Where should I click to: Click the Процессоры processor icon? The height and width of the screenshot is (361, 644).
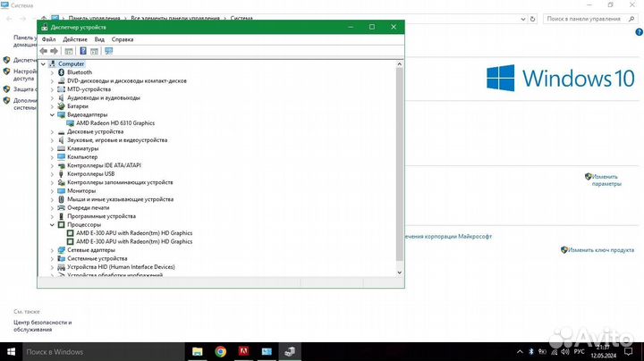61,225
